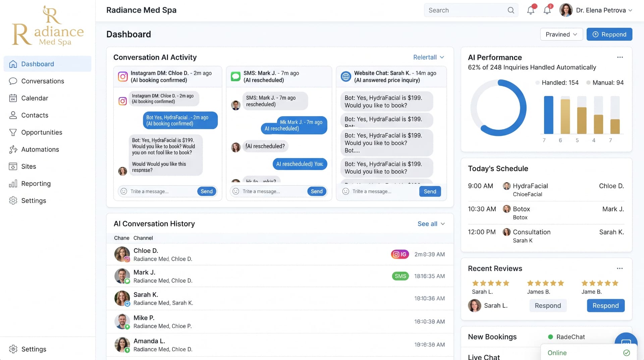Click emoji icon in Instagram message box
This screenshot has height=360, width=644.
pyautogui.click(x=124, y=191)
